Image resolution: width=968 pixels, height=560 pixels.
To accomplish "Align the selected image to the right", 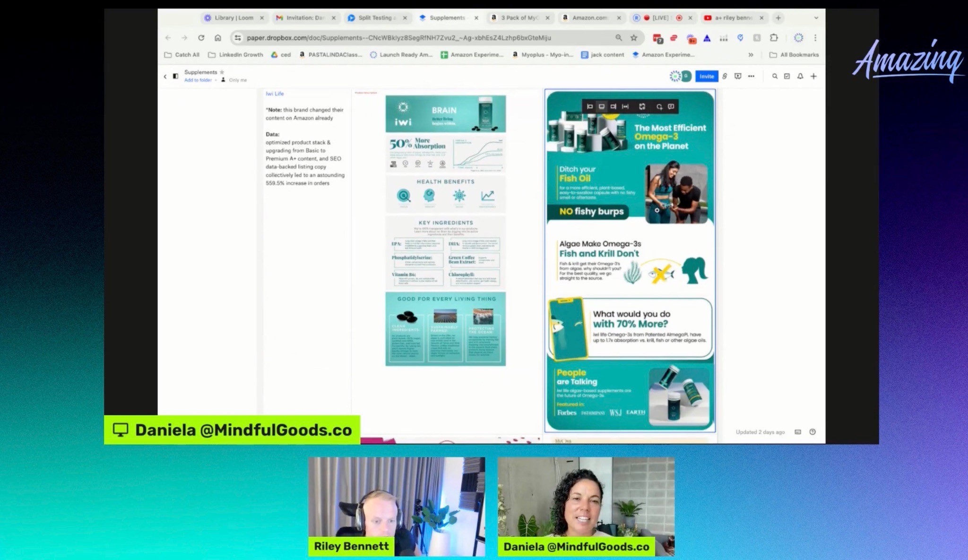I will click(613, 107).
